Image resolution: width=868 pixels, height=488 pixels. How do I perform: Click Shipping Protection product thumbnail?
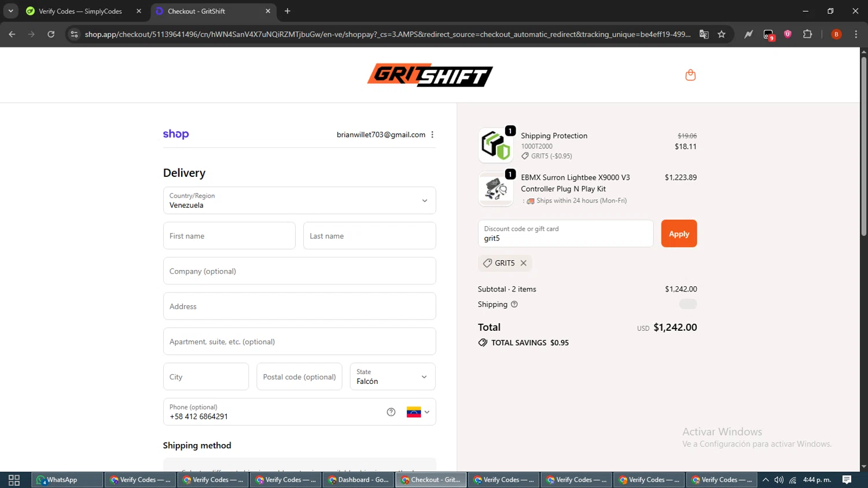495,145
